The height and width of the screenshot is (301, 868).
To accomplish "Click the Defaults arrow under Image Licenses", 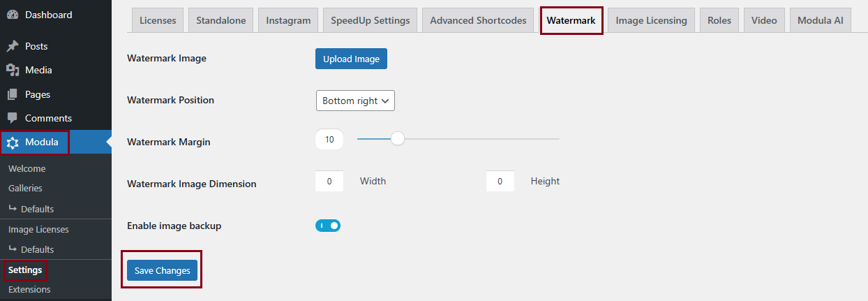I will click(13, 249).
